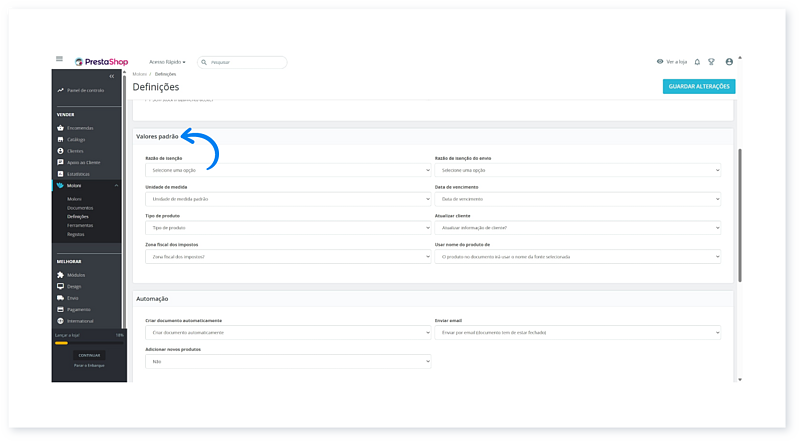Open Encomendas in the sidebar
Screen dimensions: 800x442
[x=80, y=128]
